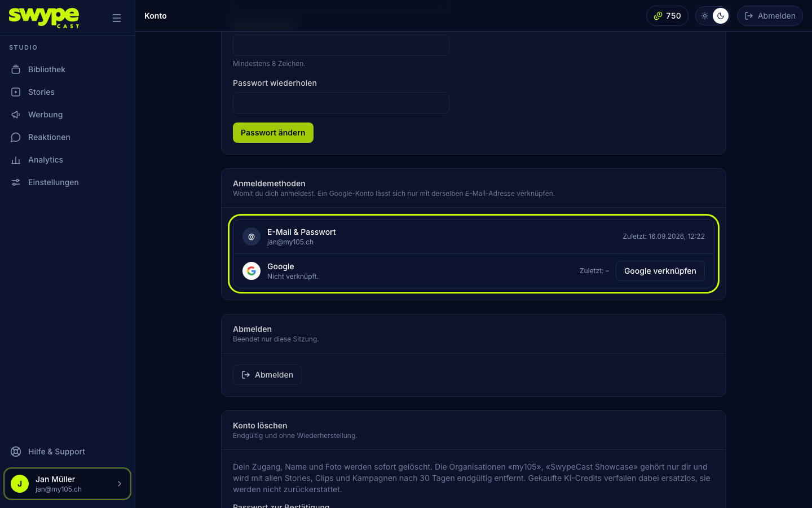This screenshot has width=812, height=508.
Task: Click the Google logo icon
Action: pos(251,271)
